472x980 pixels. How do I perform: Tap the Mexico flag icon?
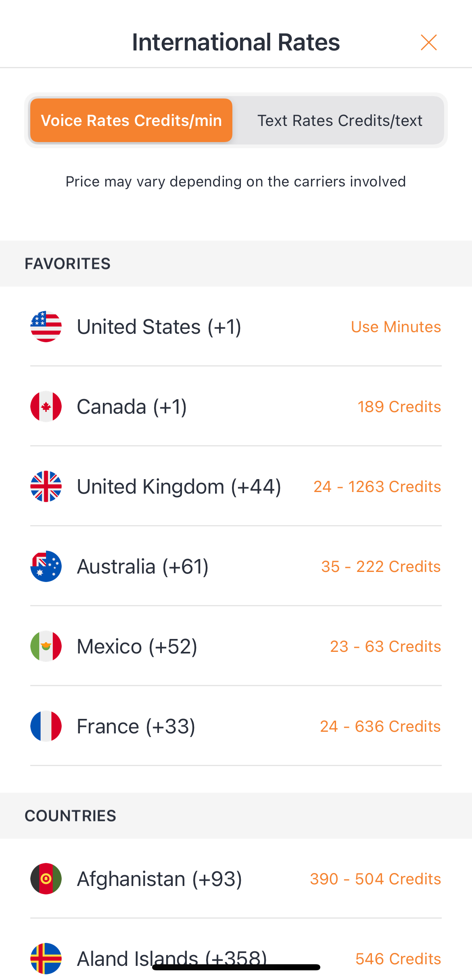point(46,646)
